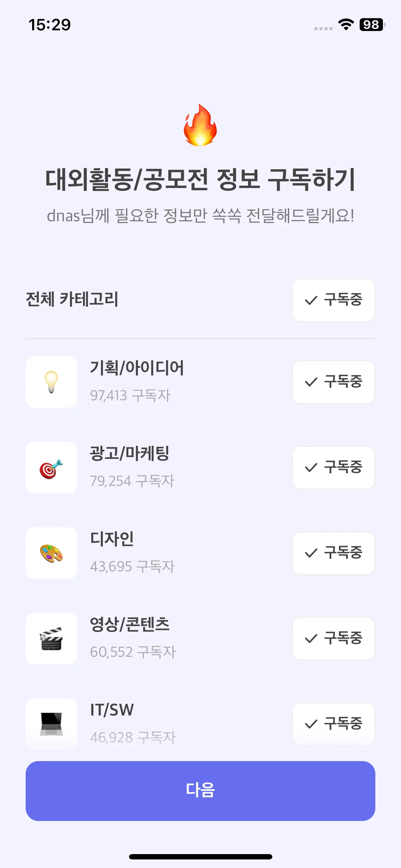Image resolution: width=401 pixels, height=868 pixels.
Task: Tap the 15:29 clock in status bar
Action: tap(50, 25)
